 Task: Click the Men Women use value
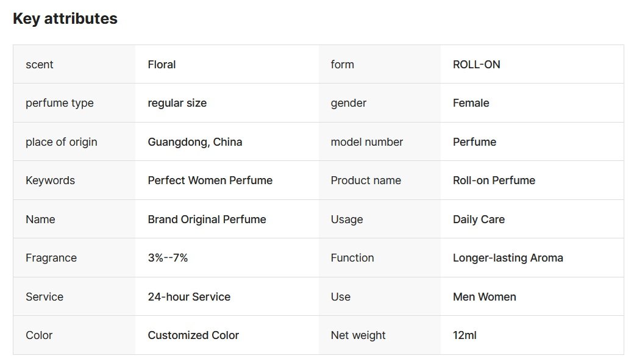point(484,297)
